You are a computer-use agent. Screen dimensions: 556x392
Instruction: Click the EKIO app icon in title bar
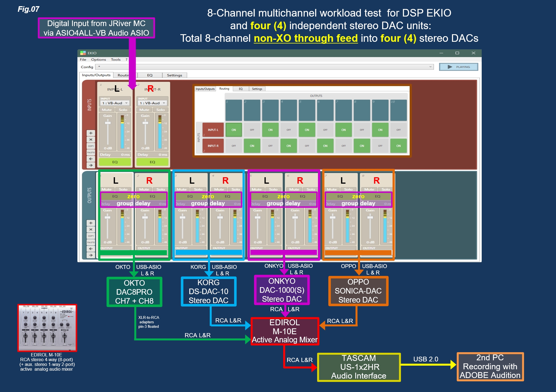(83, 53)
